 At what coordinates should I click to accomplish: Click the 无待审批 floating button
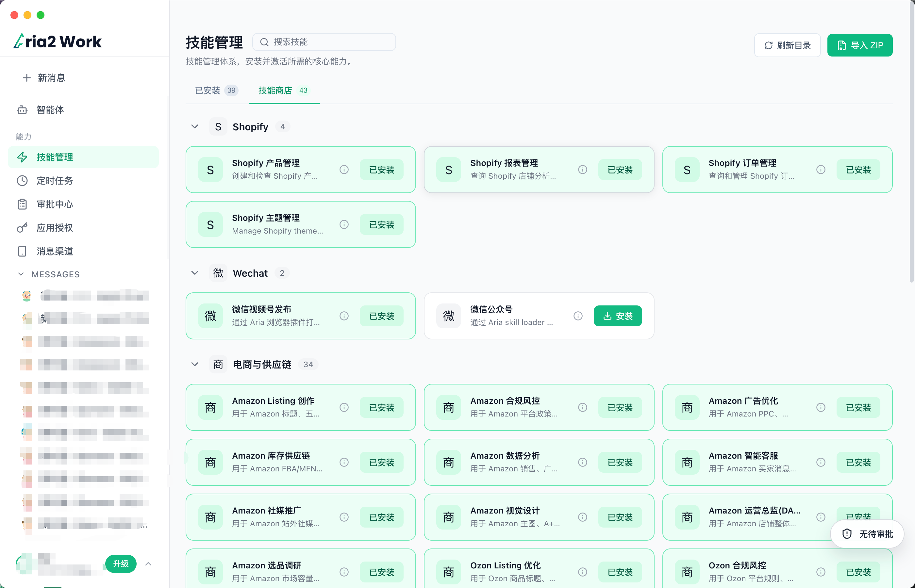tap(867, 534)
